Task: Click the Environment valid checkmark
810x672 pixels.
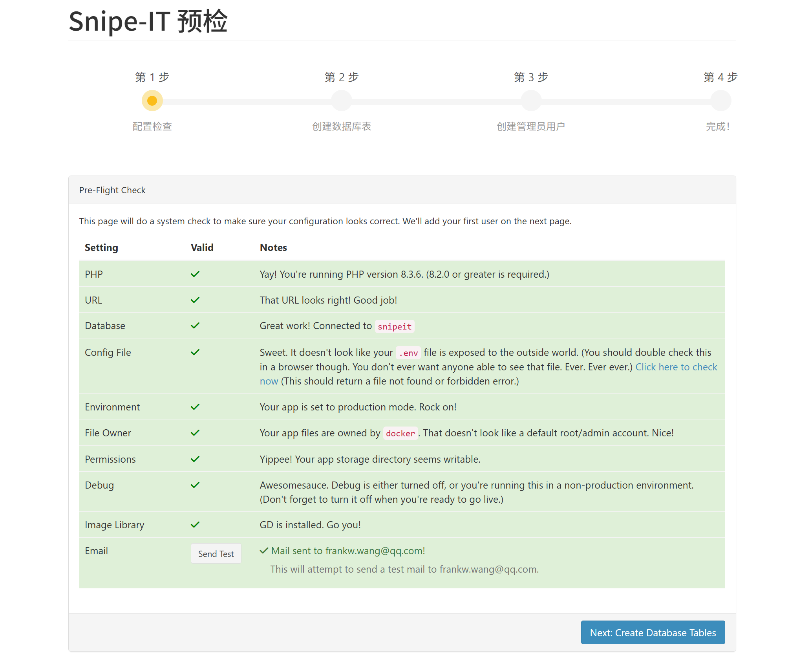Action: click(195, 406)
